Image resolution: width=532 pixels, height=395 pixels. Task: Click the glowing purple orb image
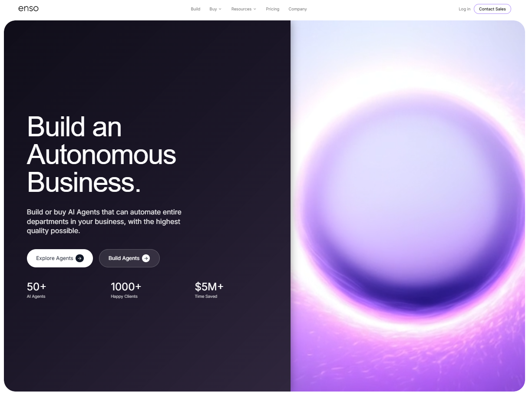point(408,206)
